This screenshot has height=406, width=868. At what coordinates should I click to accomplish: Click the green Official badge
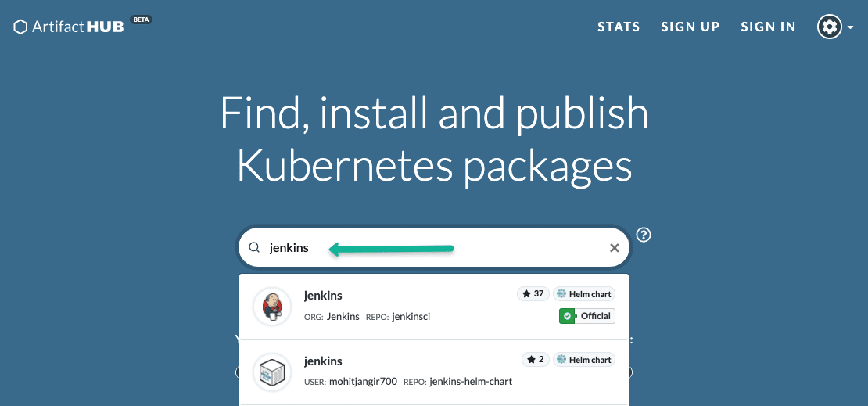(586, 316)
